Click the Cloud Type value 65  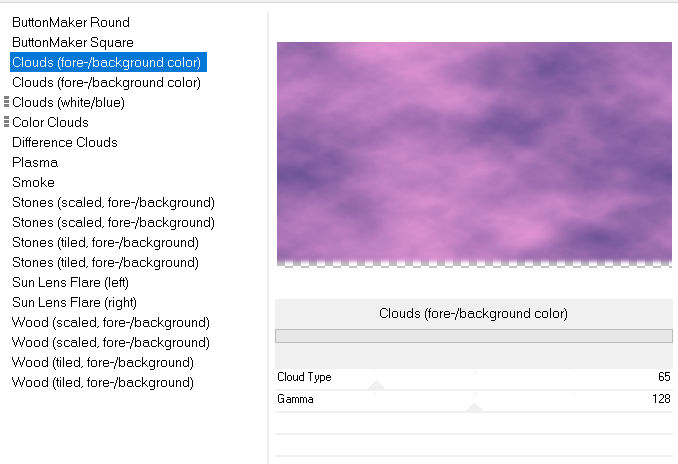664,377
